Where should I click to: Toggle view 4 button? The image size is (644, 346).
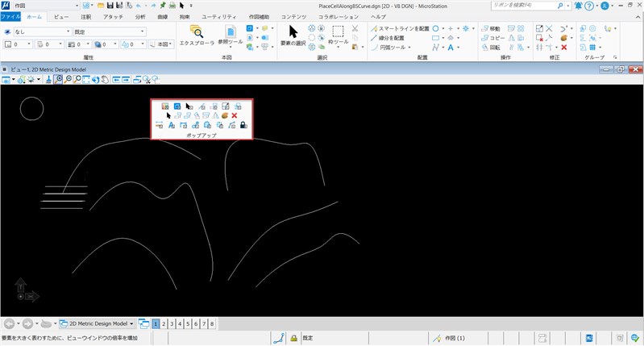pyautogui.click(x=180, y=323)
